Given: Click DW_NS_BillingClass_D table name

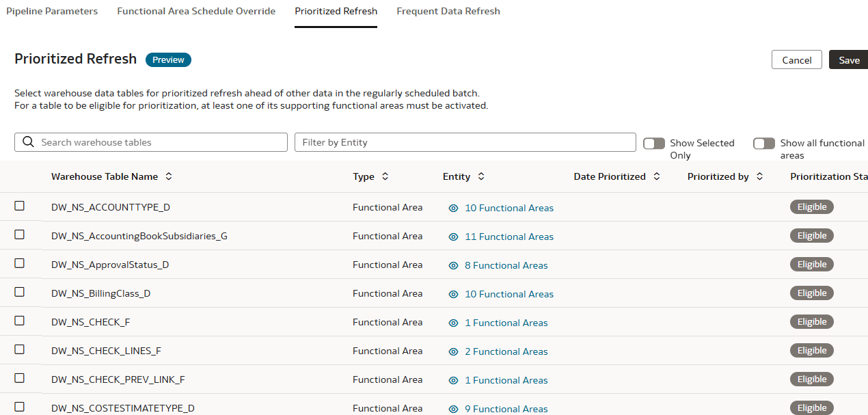Looking at the screenshot, I should click(x=101, y=293).
